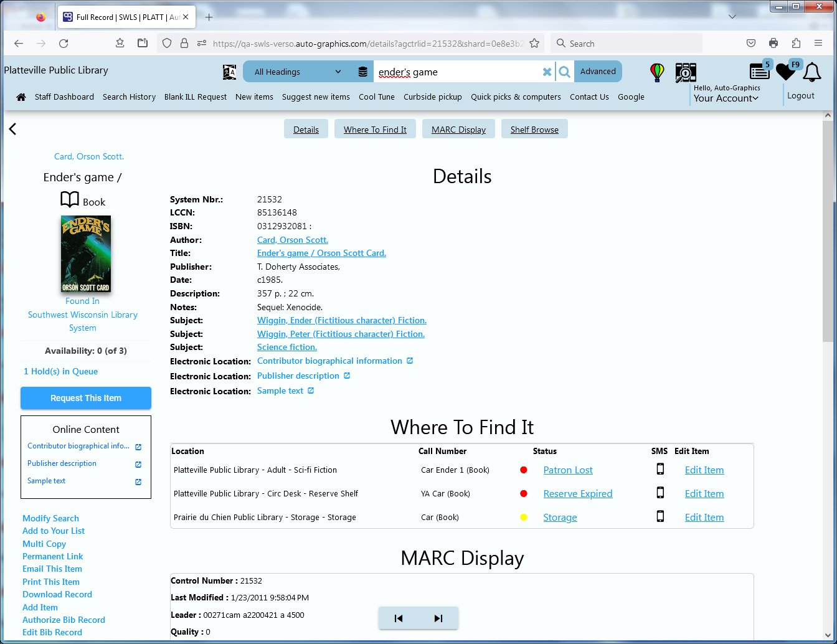Click the home icon in navigation bar

pyautogui.click(x=21, y=97)
